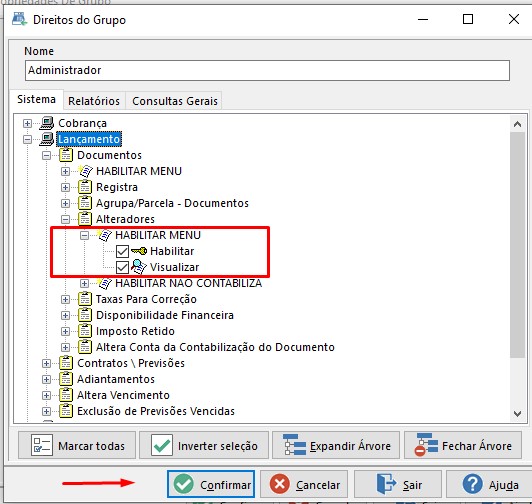
Task: Click the clipboard icon beside Disponibilidade Financeira
Action: 85,315
